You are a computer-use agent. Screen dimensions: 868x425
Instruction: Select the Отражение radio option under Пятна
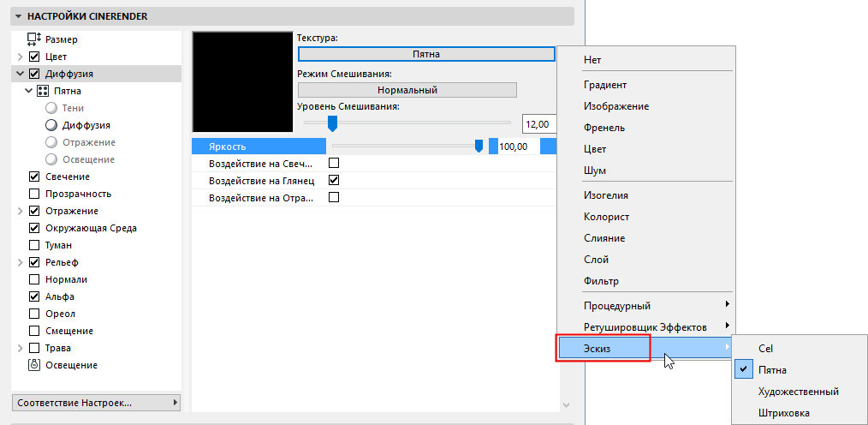[51, 142]
